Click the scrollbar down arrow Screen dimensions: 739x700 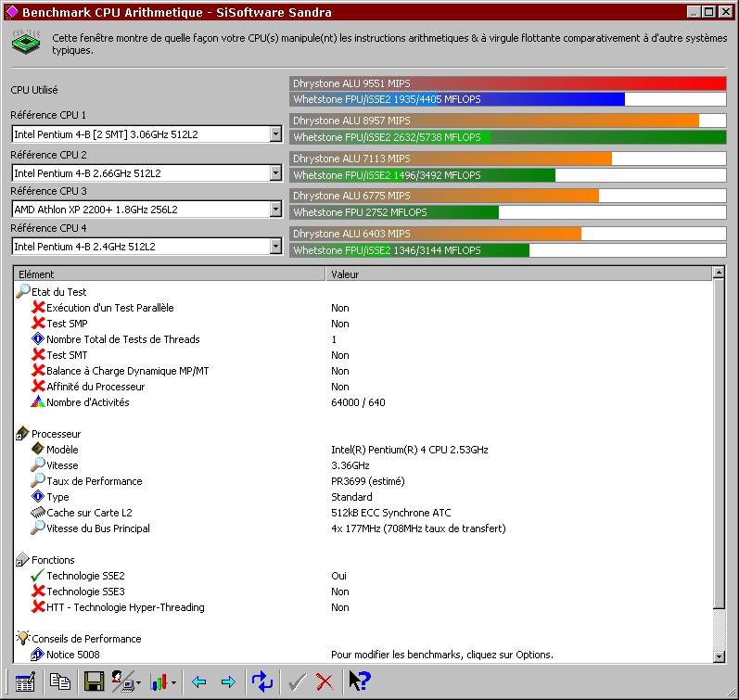point(719,656)
